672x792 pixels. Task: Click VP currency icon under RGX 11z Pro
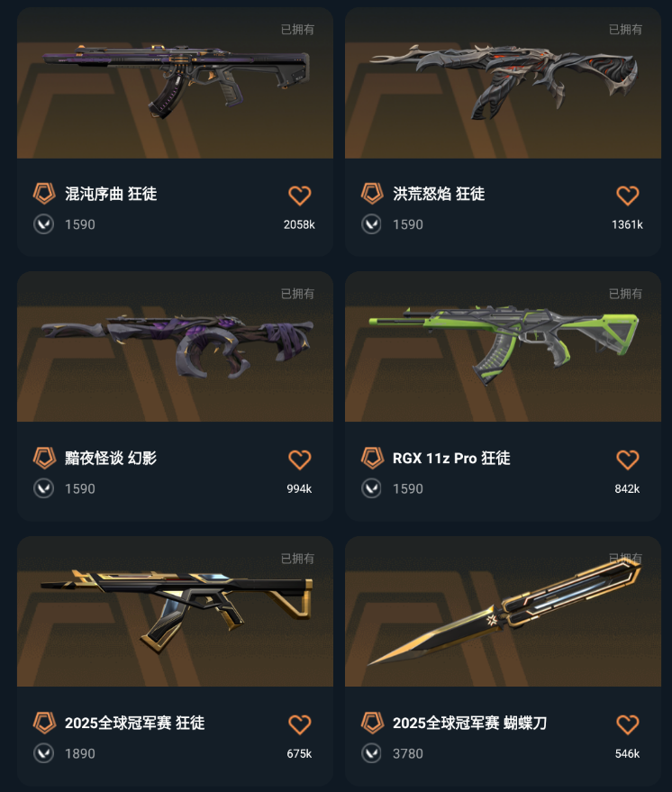coord(372,488)
